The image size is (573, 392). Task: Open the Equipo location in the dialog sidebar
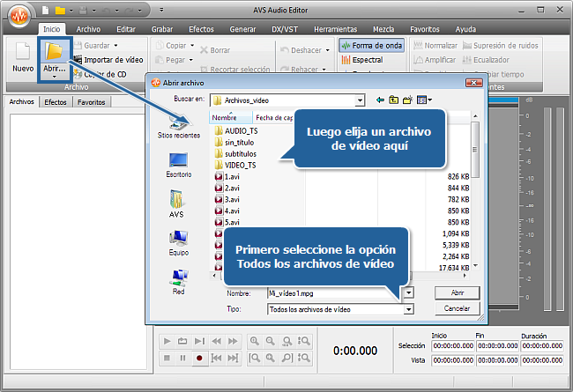click(x=179, y=242)
